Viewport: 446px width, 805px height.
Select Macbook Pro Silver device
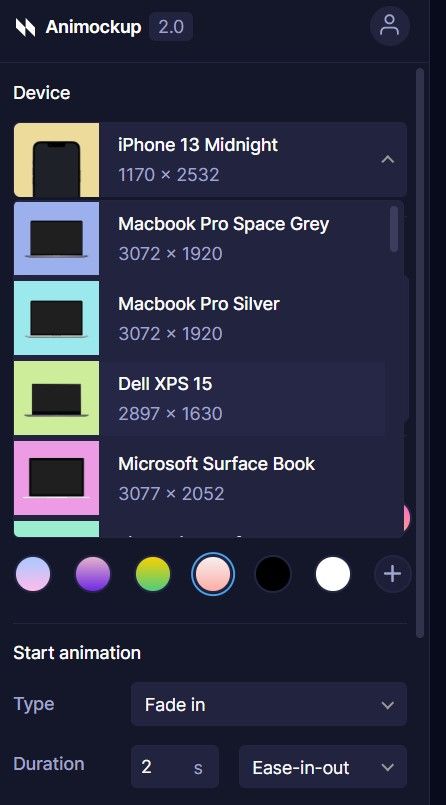click(208, 318)
